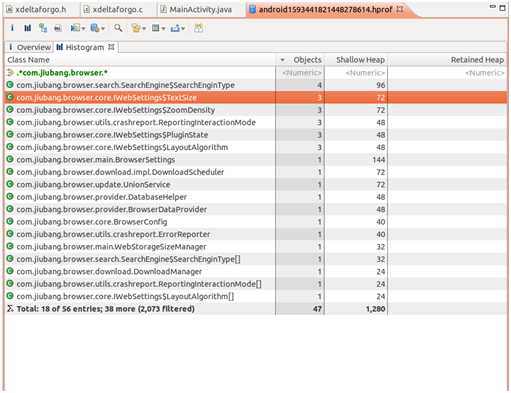The height and width of the screenshot is (393, 511).
Task: Edit the com.jiubang.browser regex filter field
Action: point(62,73)
